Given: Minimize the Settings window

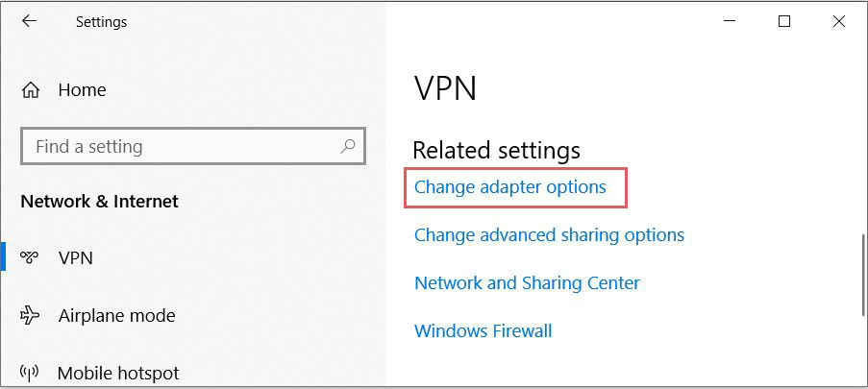Looking at the screenshot, I should [x=730, y=21].
